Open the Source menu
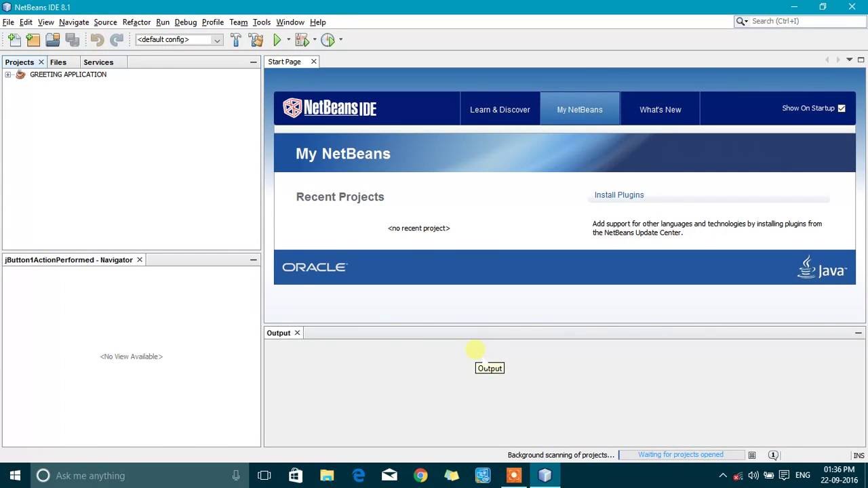The height and width of the screenshot is (488, 868). 105,22
